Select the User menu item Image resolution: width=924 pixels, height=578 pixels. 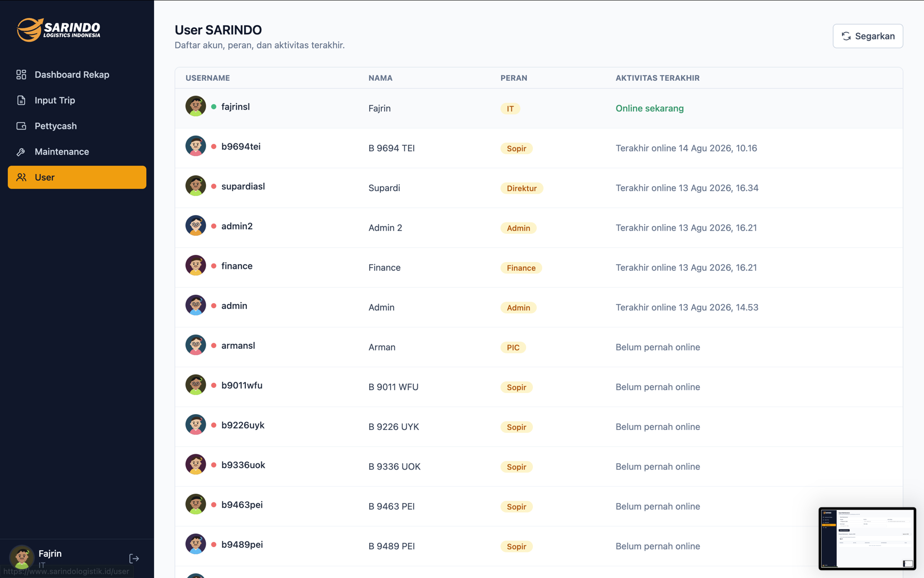77,177
